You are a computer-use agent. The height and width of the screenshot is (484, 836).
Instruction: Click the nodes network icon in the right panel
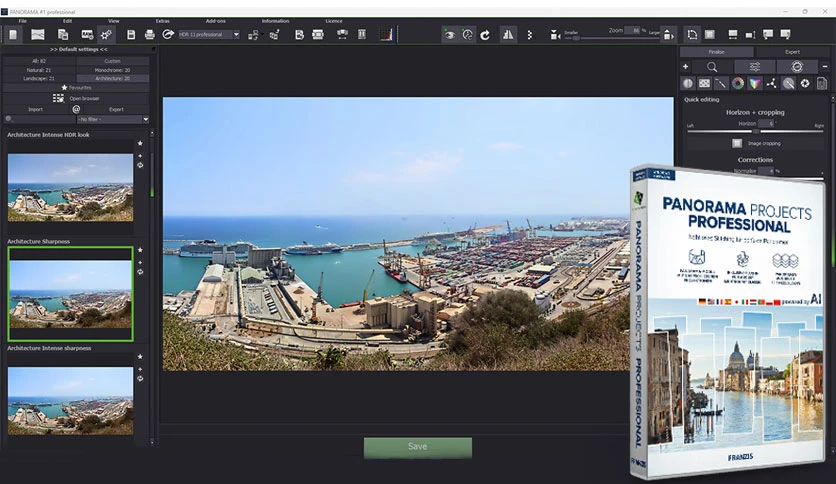(x=771, y=83)
